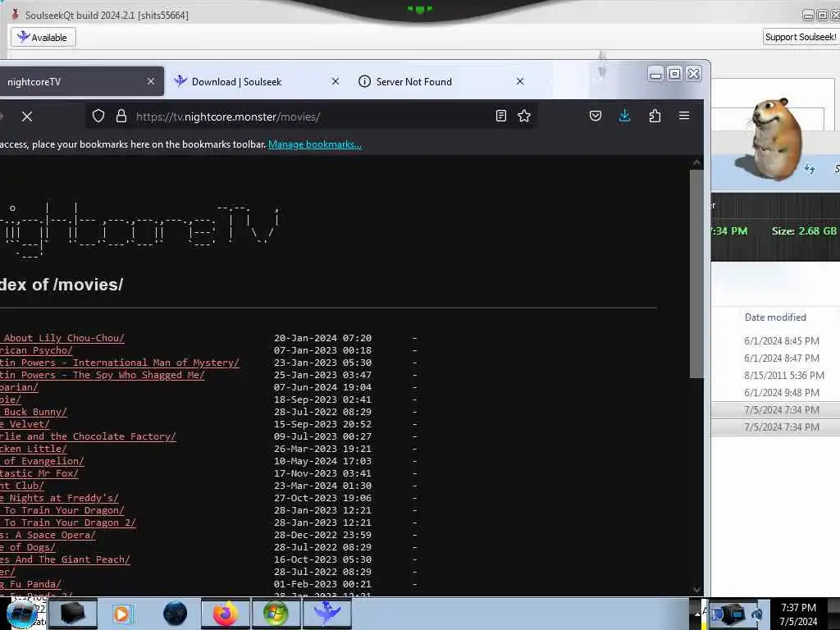
Task: Click the taskbar clock showing 7:37 PM
Action: point(798,614)
